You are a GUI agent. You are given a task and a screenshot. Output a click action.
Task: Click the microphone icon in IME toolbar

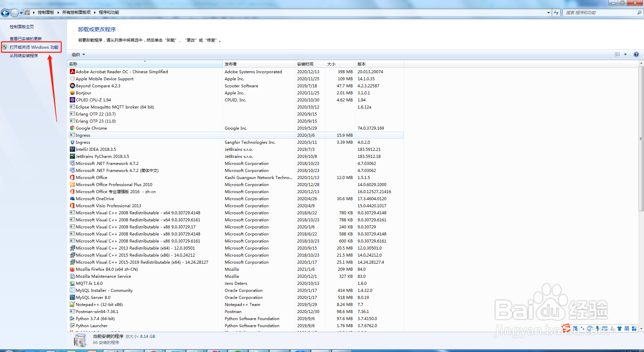coord(597,328)
